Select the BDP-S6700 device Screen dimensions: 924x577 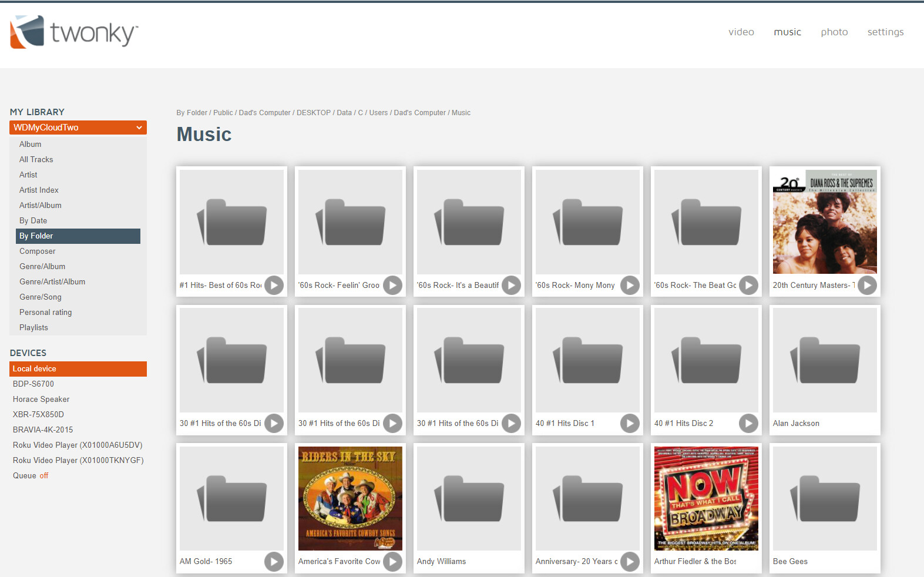click(x=33, y=384)
